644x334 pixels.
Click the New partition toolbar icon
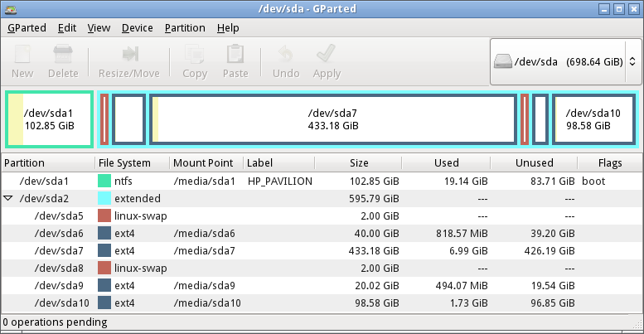pyautogui.click(x=22, y=54)
